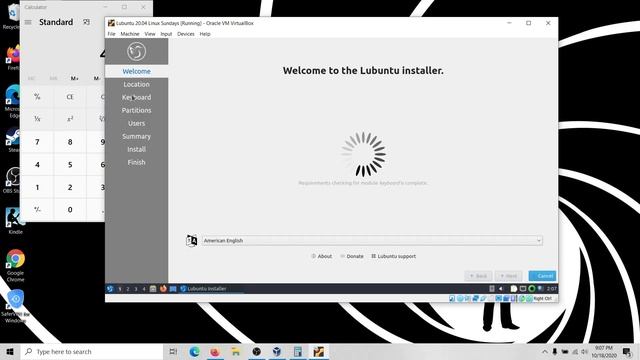Image resolution: width=640 pixels, height=360 pixels.
Task: Switch to Calculator on the Windows taskbar
Action: click(x=298, y=351)
